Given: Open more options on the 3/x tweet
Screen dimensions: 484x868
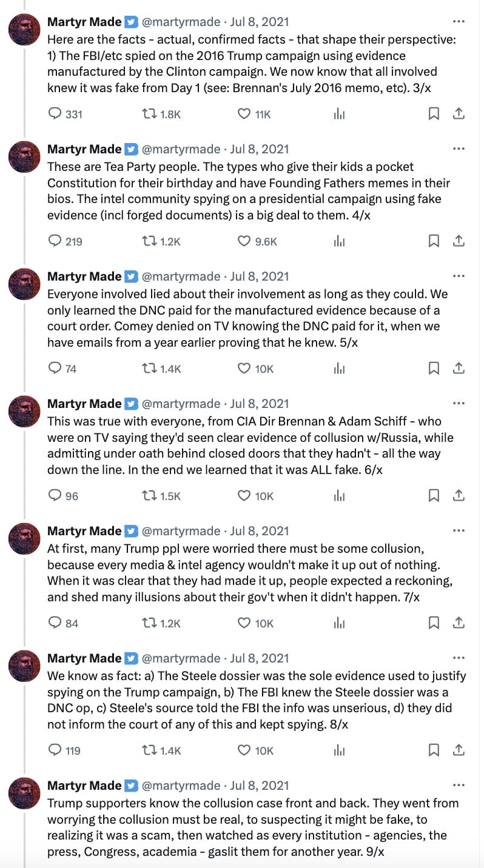Looking at the screenshot, I should pos(459,22).
